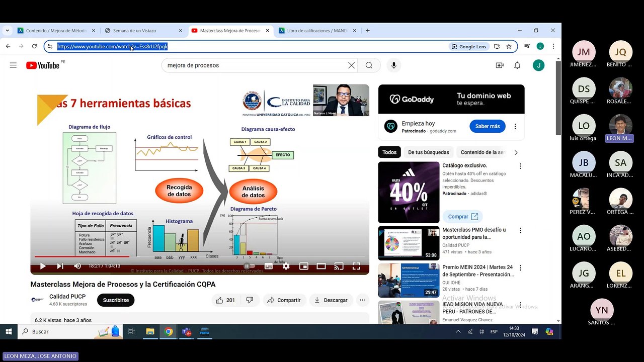Open Chrome profile avatar J
This screenshot has height=362, width=644.
(540, 46)
